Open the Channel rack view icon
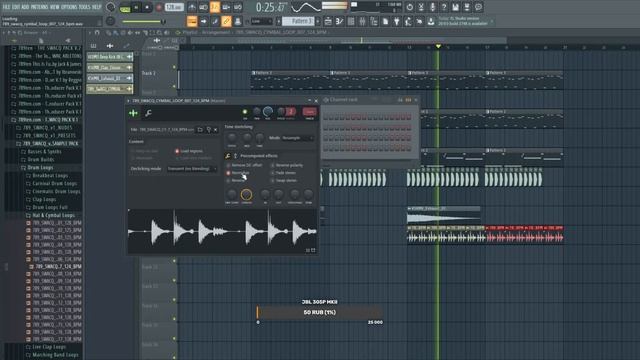Image resolution: width=640 pixels, height=360 pixels. pos(351,22)
